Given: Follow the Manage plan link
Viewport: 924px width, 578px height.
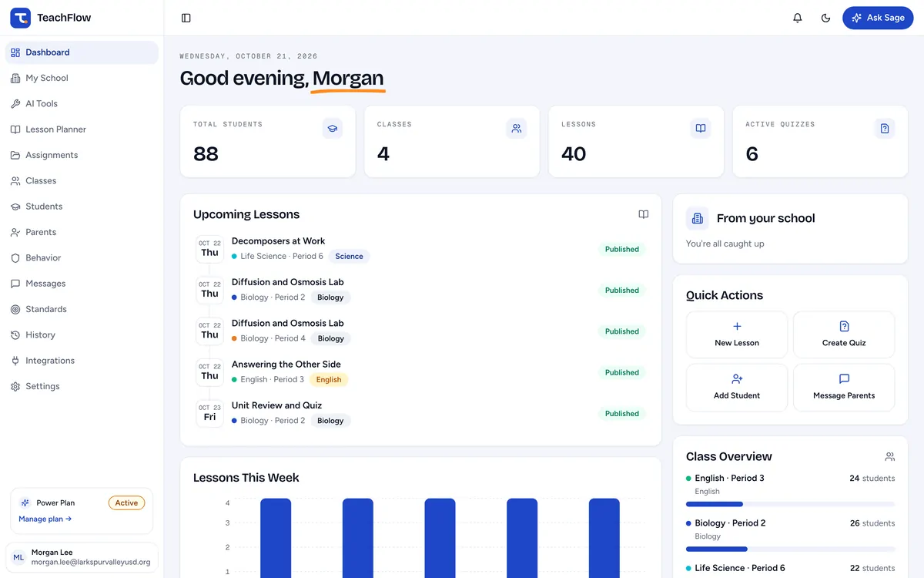Looking at the screenshot, I should click(x=45, y=519).
